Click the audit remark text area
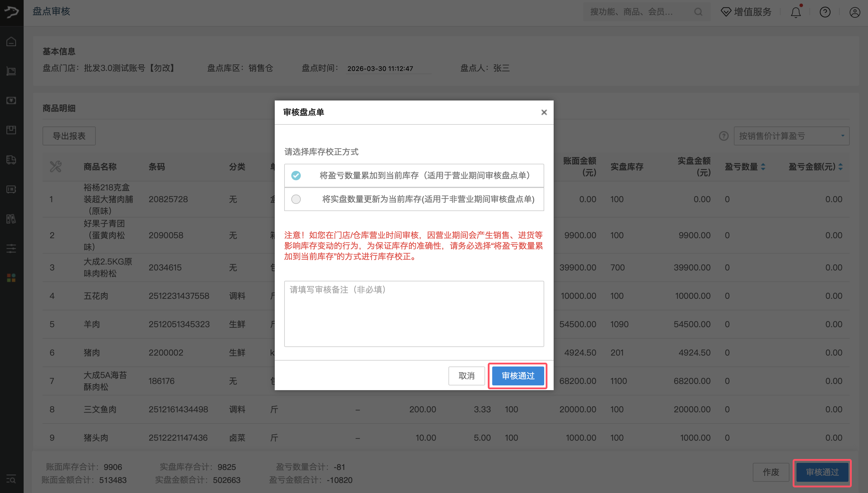Screen dimensions: 868x493 pyautogui.click(x=414, y=314)
